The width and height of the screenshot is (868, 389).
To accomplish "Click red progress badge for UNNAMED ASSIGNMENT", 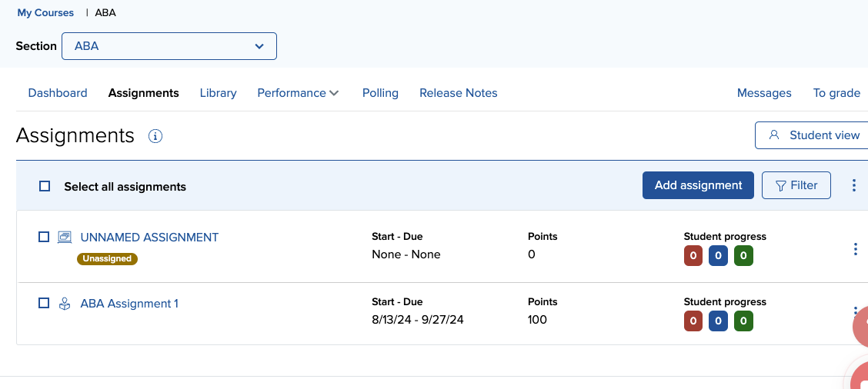I will pyautogui.click(x=693, y=255).
